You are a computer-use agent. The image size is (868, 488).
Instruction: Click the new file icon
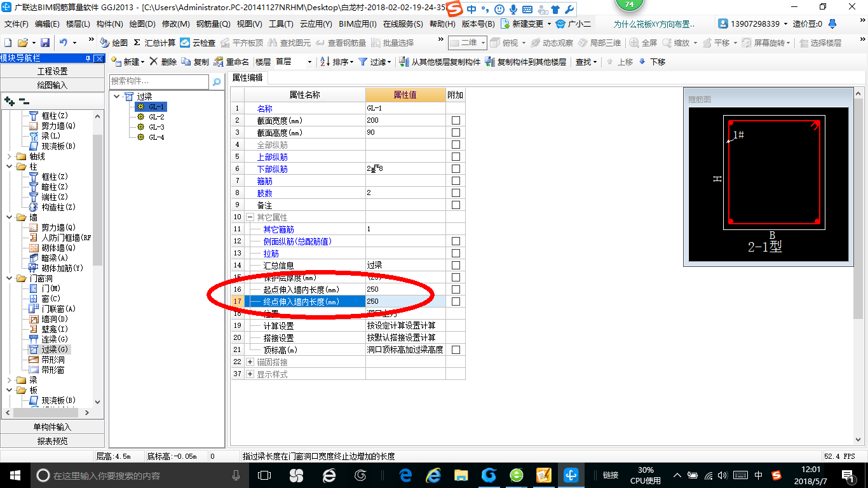[x=8, y=43]
